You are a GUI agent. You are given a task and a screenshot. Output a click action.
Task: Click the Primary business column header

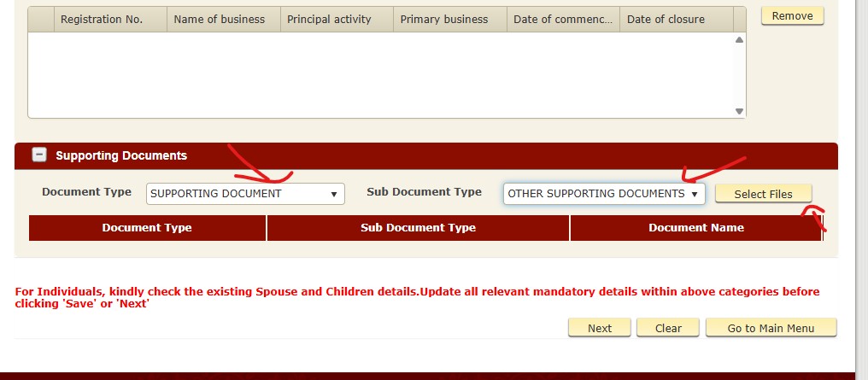coord(444,19)
